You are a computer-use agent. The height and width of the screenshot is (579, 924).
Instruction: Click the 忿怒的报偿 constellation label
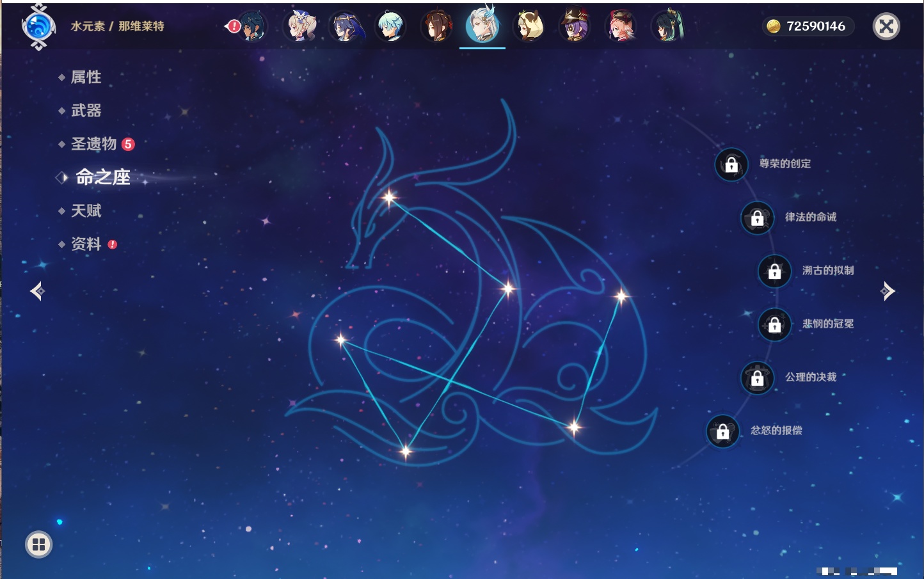click(776, 431)
